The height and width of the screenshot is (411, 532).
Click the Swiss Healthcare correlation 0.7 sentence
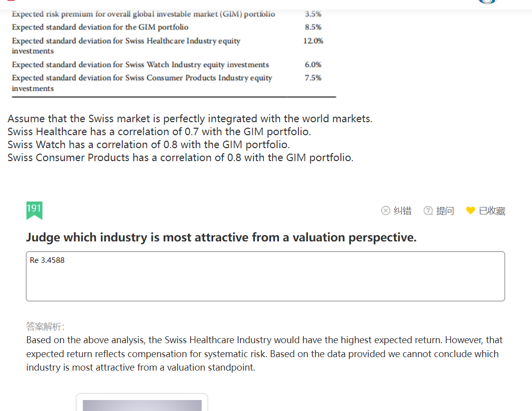(159, 132)
